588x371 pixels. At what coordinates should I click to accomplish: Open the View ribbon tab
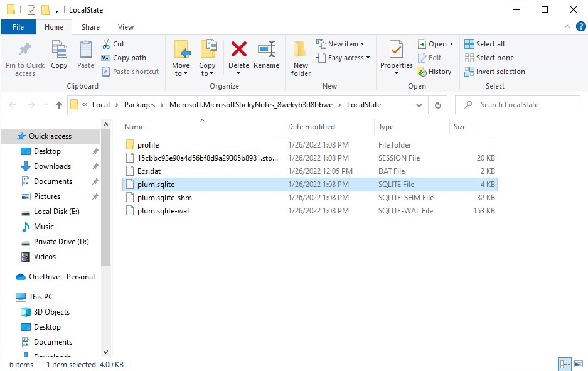click(126, 27)
